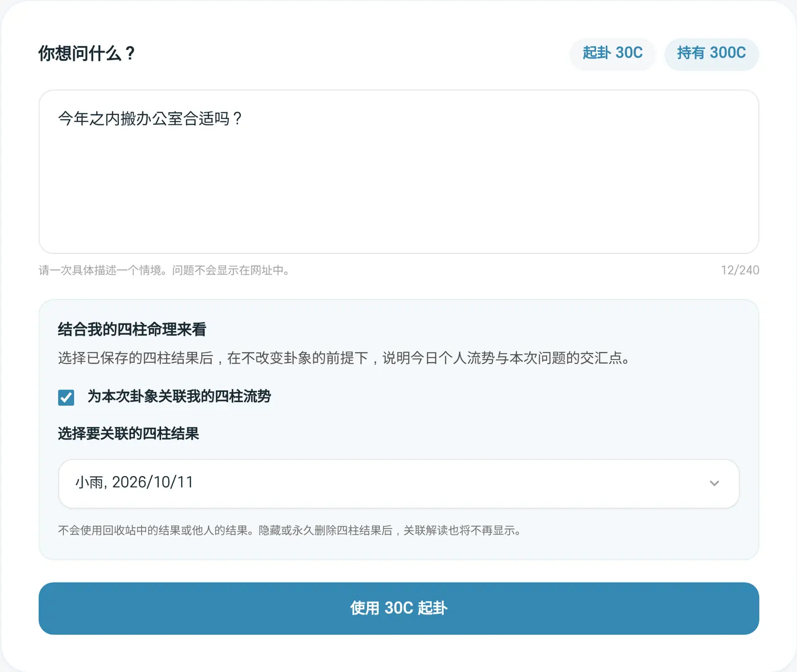Click the 结合我的四柱命理来看 heading
This screenshot has width=797, height=672.
pos(132,329)
